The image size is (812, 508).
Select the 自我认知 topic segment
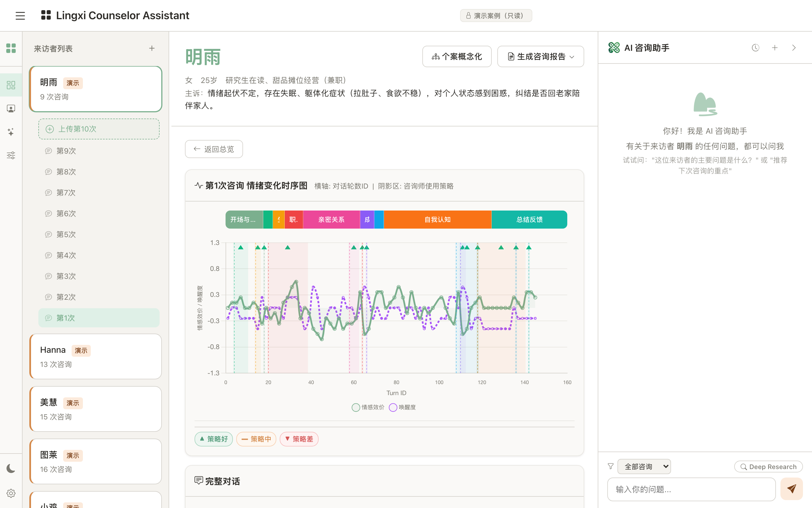[438, 219]
